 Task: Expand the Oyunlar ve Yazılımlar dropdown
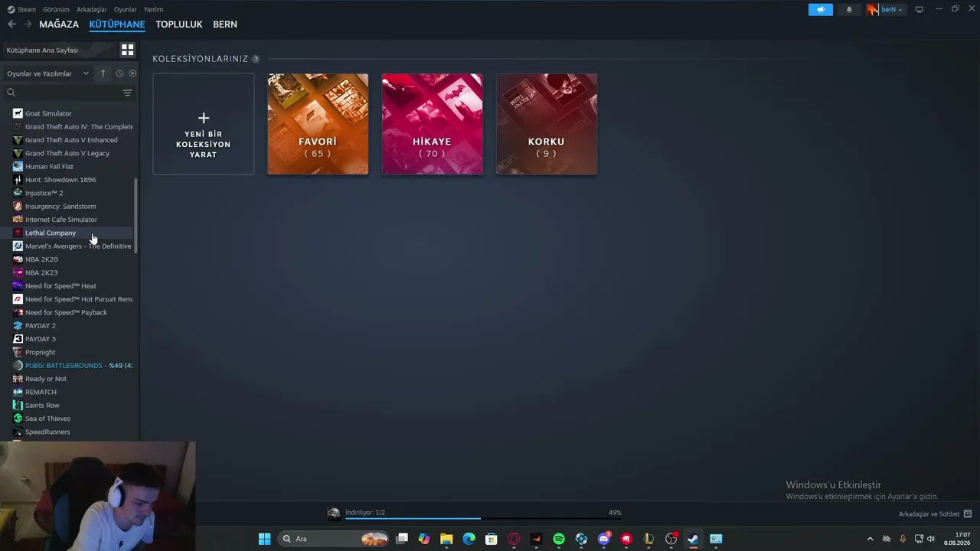click(x=47, y=73)
